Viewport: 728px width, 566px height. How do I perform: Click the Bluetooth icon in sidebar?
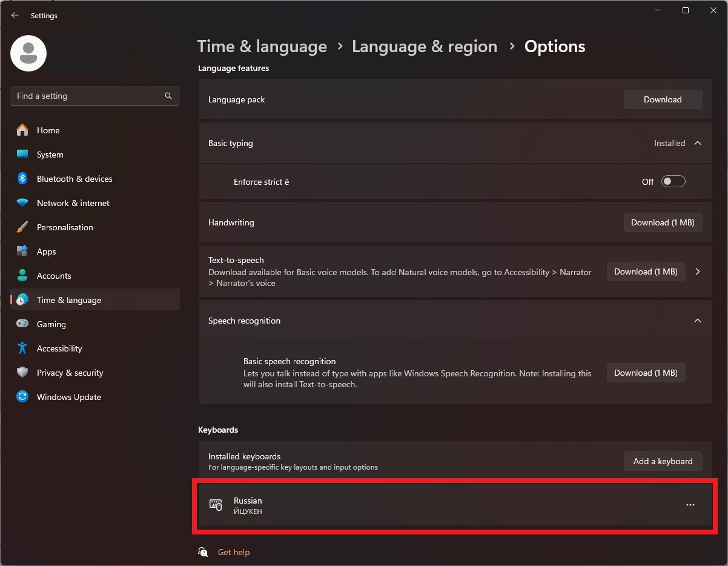pyautogui.click(x=22, y=179)
